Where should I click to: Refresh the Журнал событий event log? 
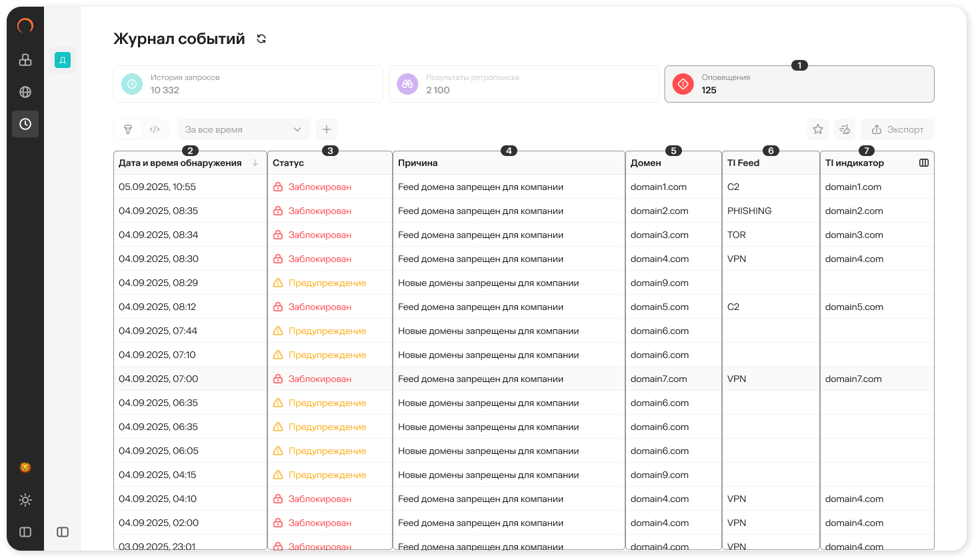[x=261, y=39]
